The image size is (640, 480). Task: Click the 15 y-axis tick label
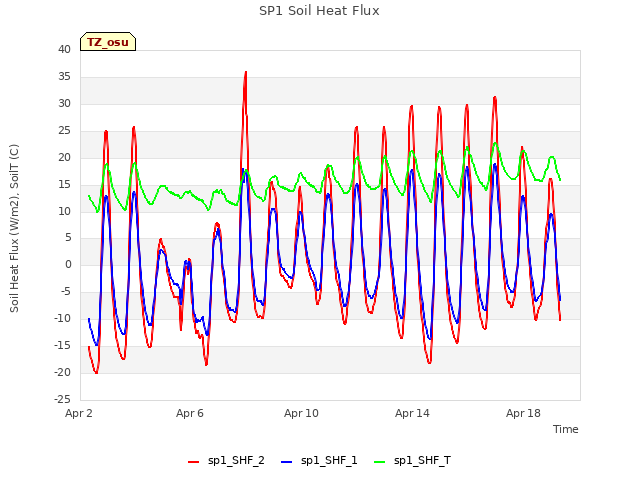tap(64, 184)
